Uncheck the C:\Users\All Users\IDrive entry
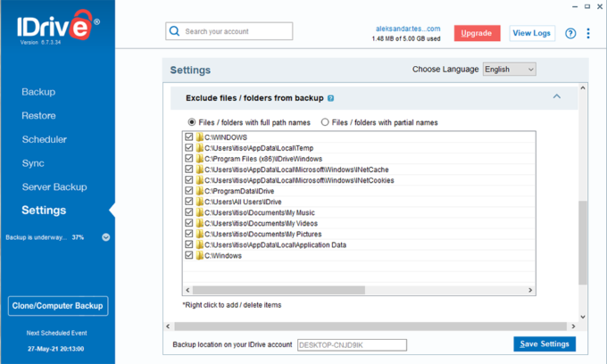 [188, 202]
